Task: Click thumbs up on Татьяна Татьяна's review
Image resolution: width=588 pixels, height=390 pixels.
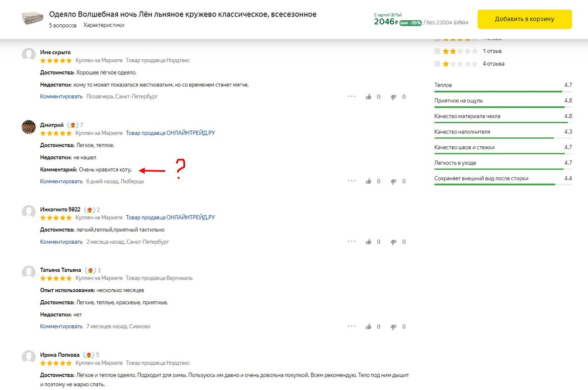Action: tap(368, 327)
